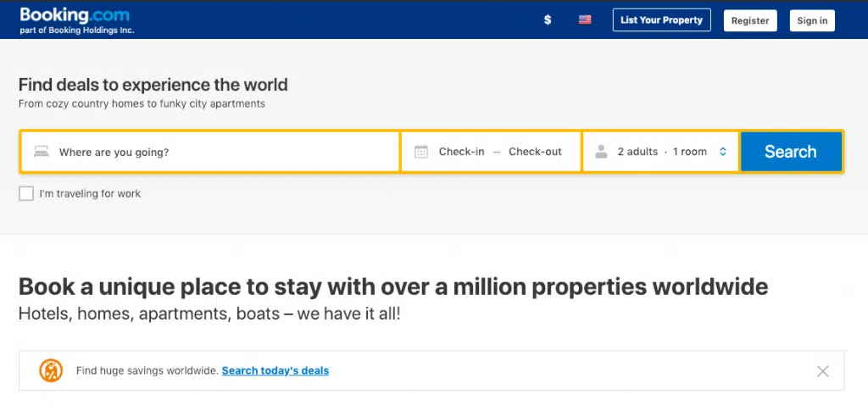The image size is (868, 411).
Task: Click the List Your Property button
Action: coord(661,20)
